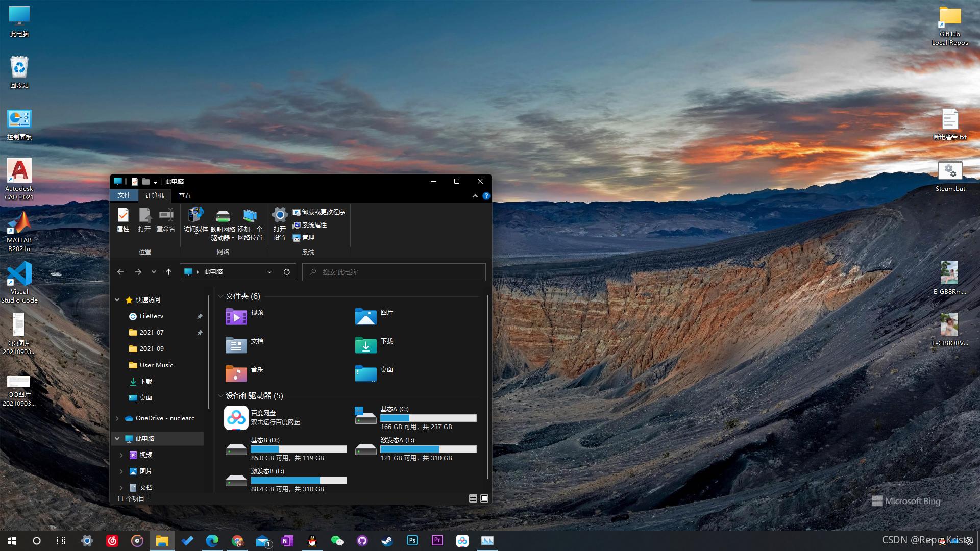Click the C: drive capacity bar

coord(428,418)
